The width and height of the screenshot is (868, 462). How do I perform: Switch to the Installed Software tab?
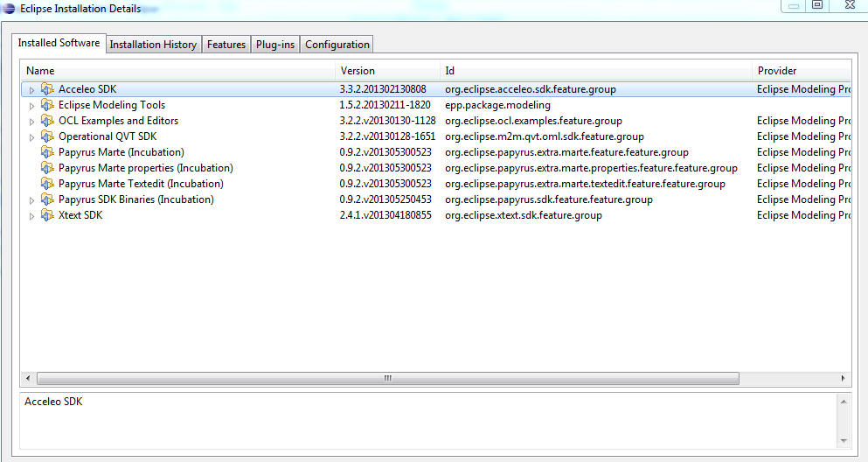(59, 43)
